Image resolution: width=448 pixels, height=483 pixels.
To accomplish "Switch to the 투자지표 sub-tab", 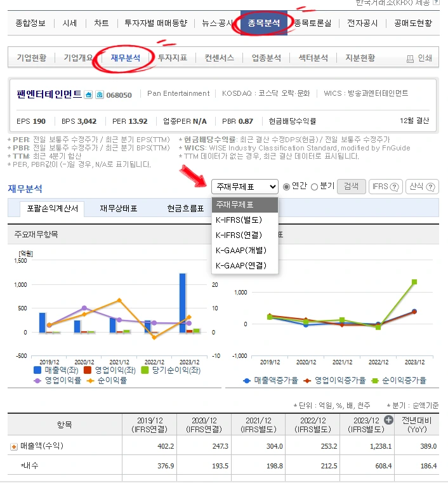I will coord(173,58).
